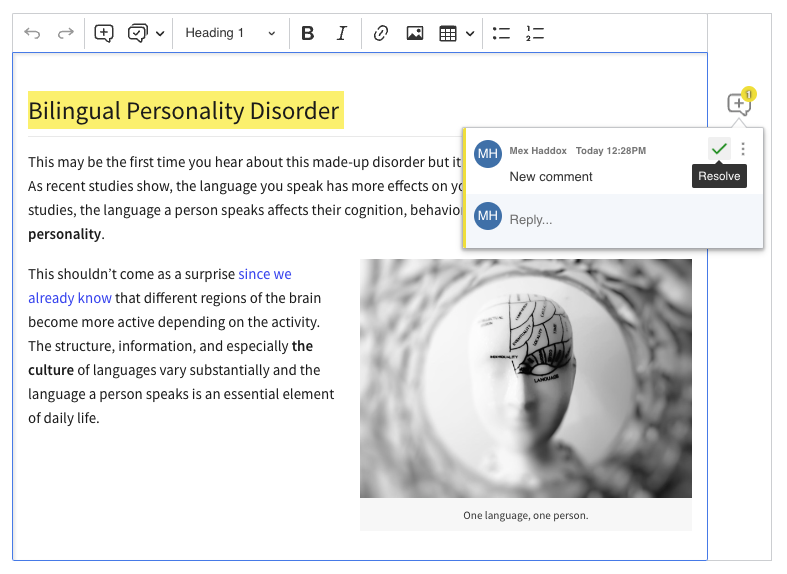
Task: Toggle bold formatting
Action: pos(308,33)
